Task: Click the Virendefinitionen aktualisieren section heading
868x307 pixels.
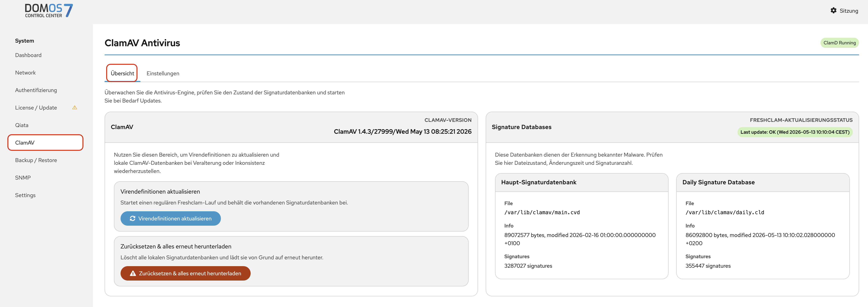Action: (x=160, y=191)
